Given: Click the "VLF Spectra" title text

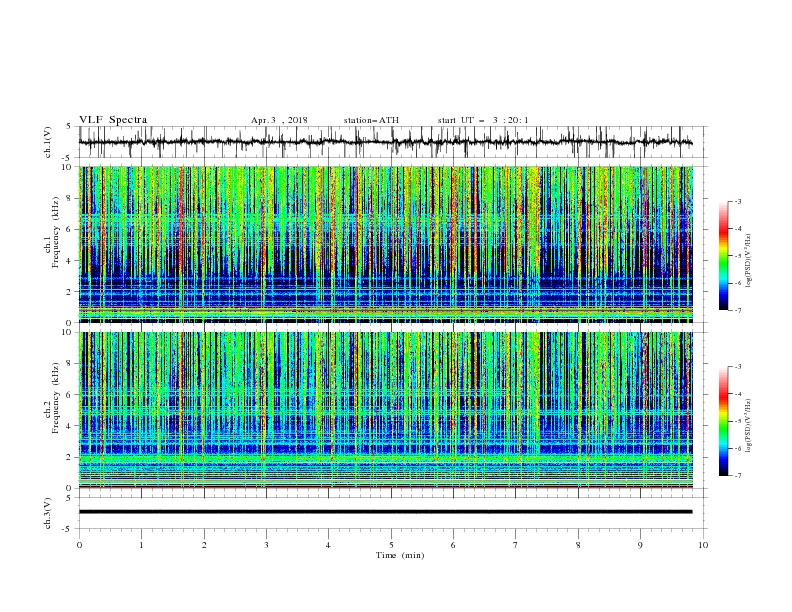Looking at the screenshot, I should tap(113, 120).
